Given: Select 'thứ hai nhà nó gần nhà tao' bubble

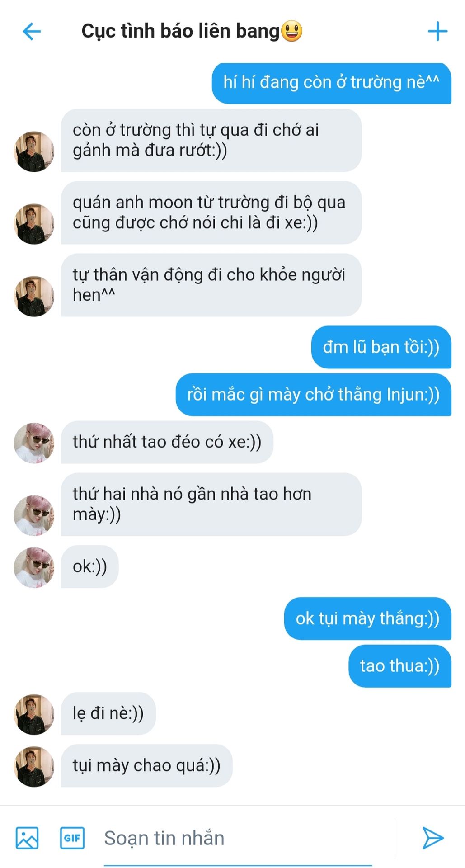Looking at the screenshot, I should (x=211, y=504).
